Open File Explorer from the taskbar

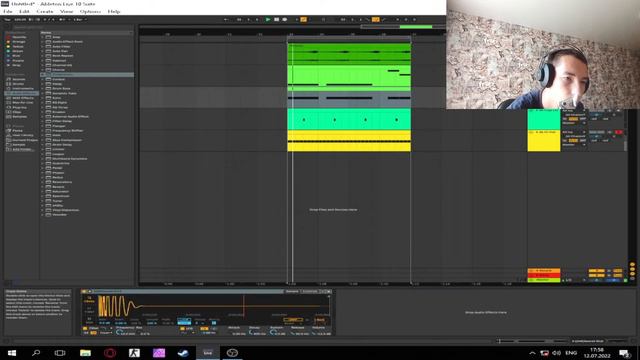pyautogui.click(x=85, y=353)
